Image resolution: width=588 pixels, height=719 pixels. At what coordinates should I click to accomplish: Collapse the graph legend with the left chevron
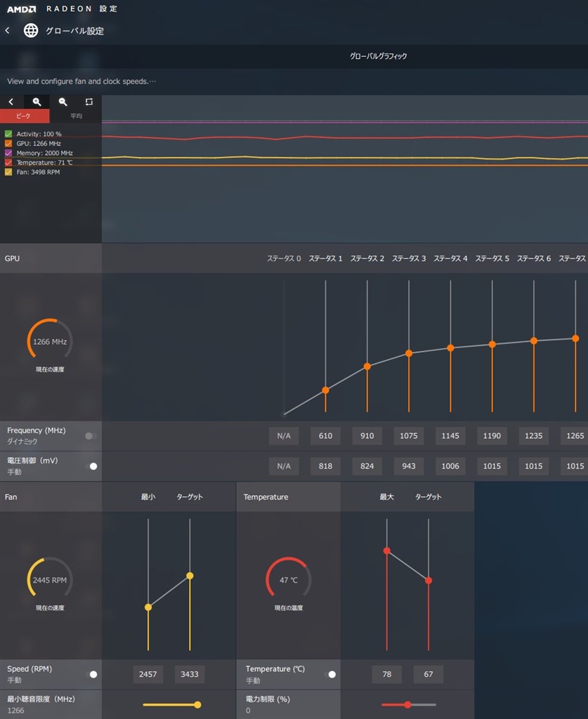[x=11, y=102]
